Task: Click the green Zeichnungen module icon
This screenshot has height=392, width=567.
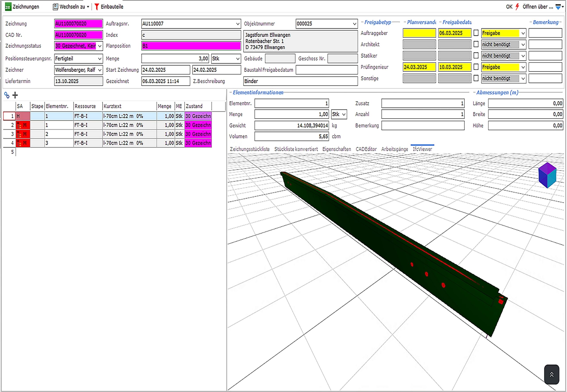Action: click(x=8, y=7)
